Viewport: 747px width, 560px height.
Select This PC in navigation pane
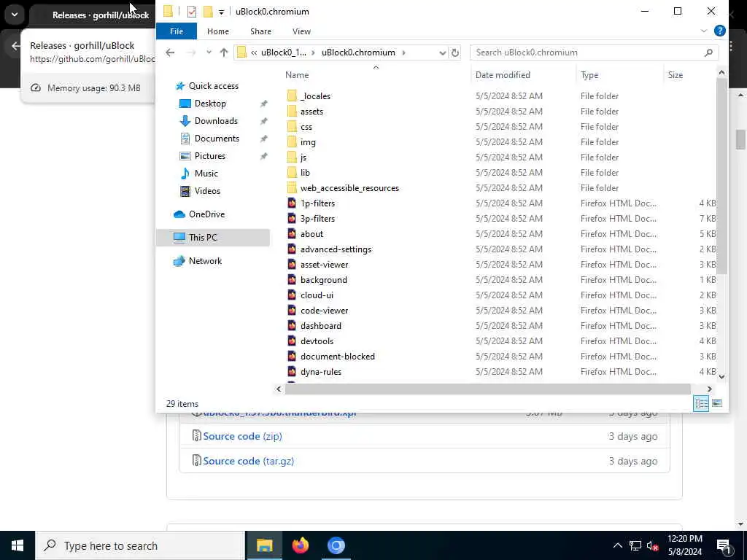click(213, 237)
